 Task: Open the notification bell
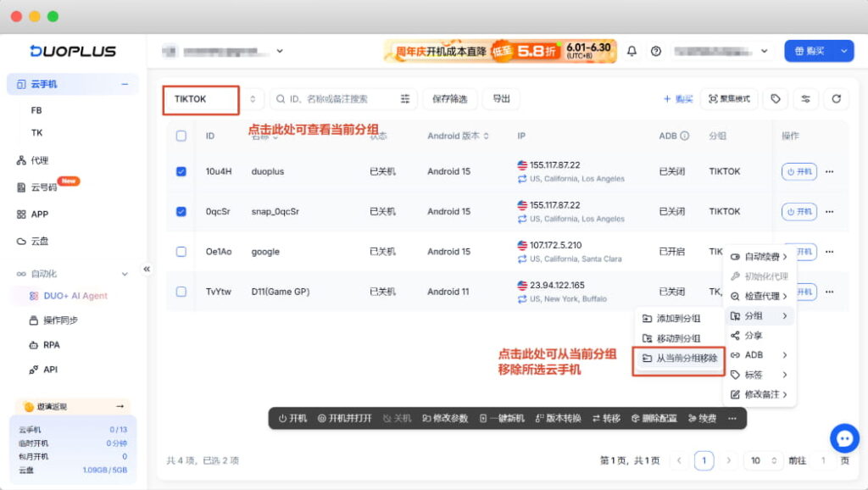coord(632,51)
